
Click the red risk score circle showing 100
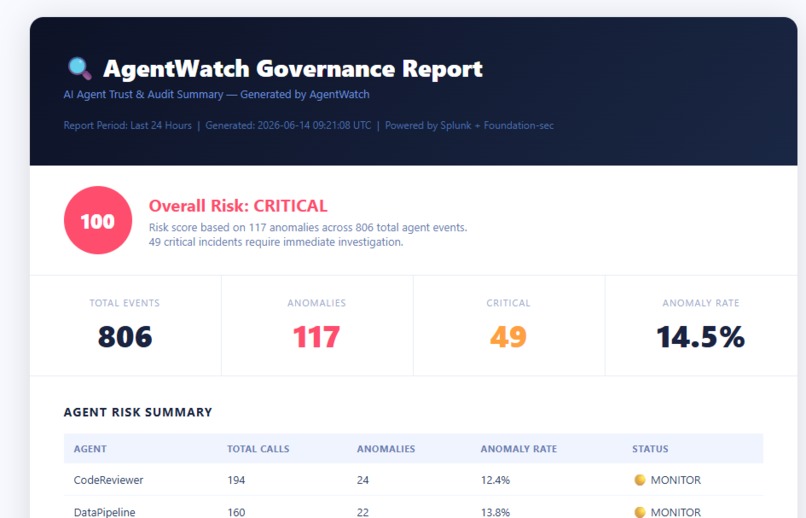point(98,220)
